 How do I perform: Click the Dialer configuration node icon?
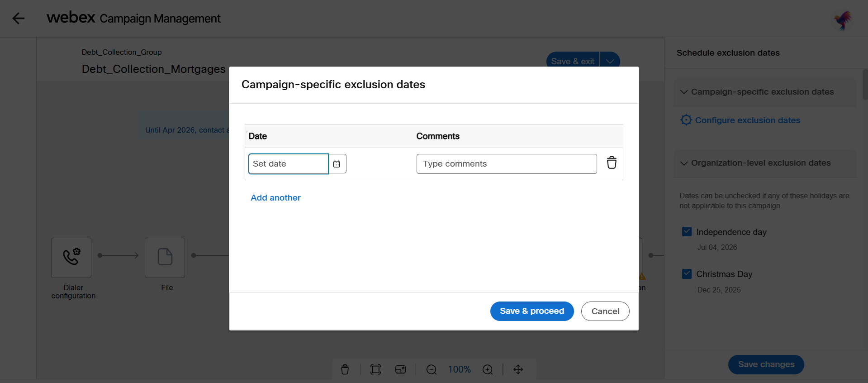(x=71, y=258)
